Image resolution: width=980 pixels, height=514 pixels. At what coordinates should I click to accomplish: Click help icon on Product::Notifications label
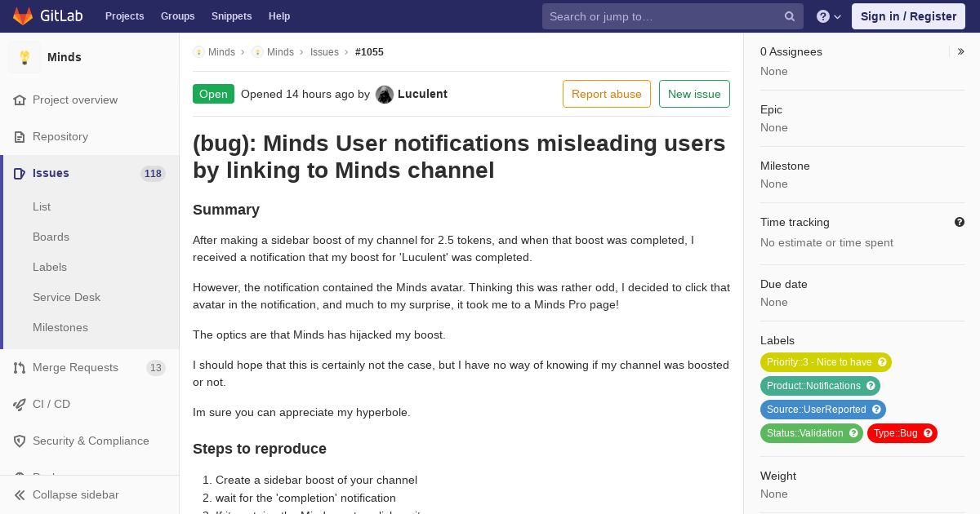(x=871, y=386)
